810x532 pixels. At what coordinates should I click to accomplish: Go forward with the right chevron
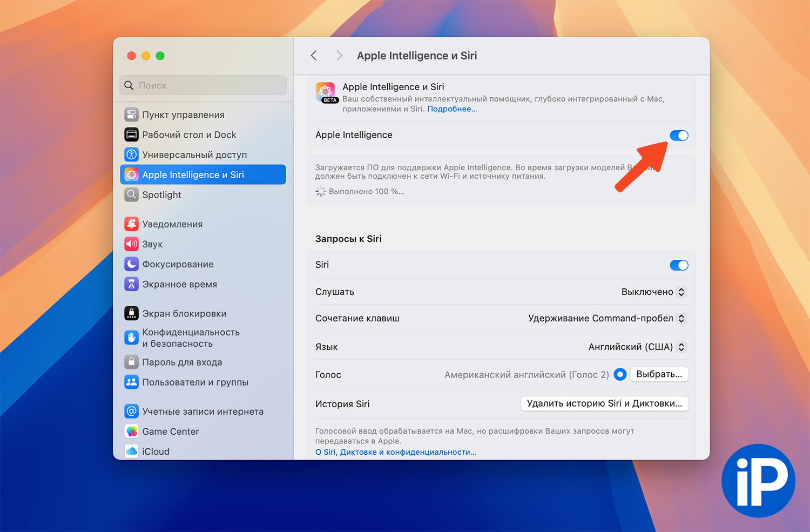click(339, 56)
